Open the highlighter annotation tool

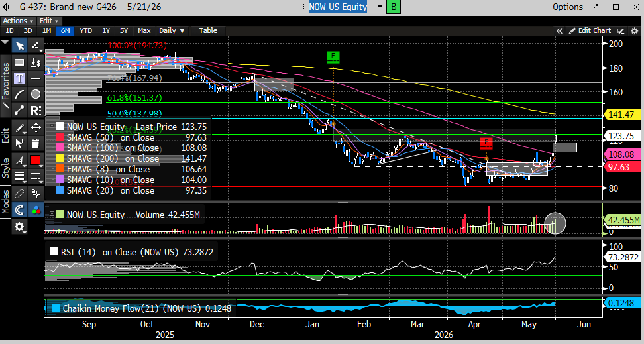(36, 45)
